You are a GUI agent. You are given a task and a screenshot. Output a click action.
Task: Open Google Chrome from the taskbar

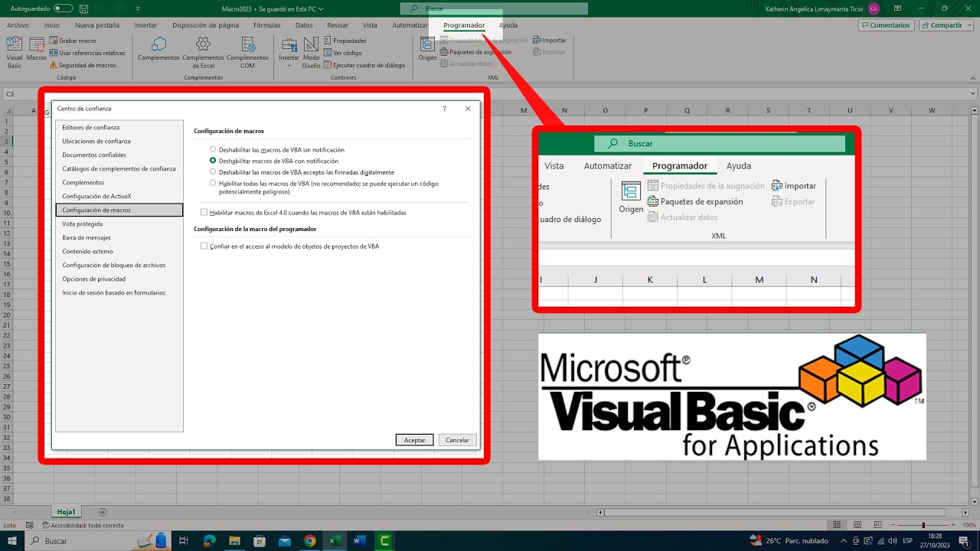(x=309, y=541)
